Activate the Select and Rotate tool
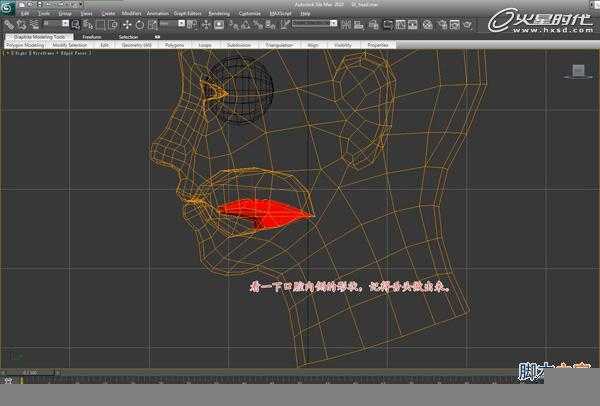This screenshot has height=406, width=600. (140, 25)
